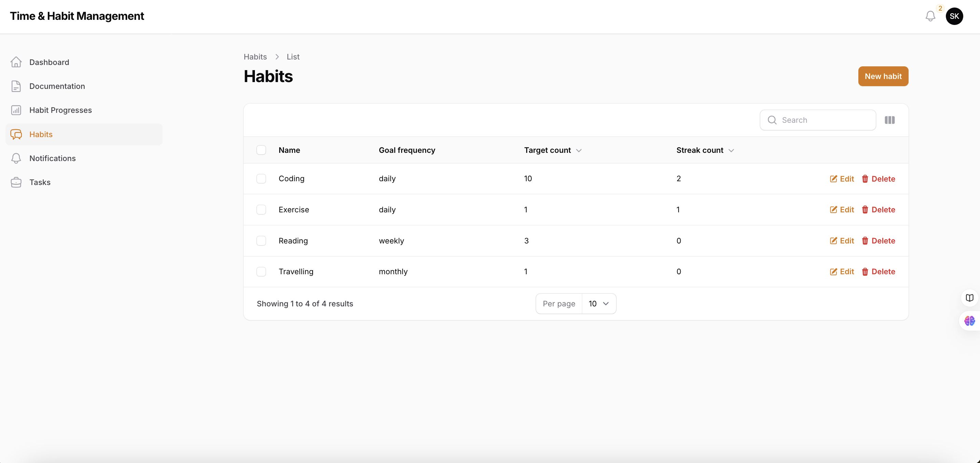
Task: Open the Per page dropdown
Action: (x=598, y=303)
